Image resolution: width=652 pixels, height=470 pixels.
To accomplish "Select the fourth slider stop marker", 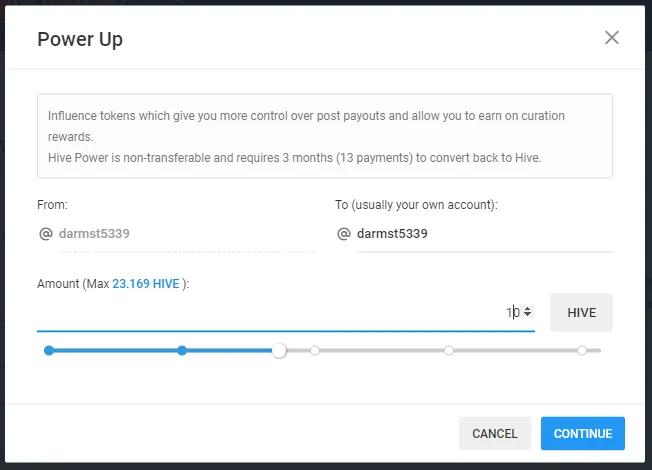I will (449, 351).
